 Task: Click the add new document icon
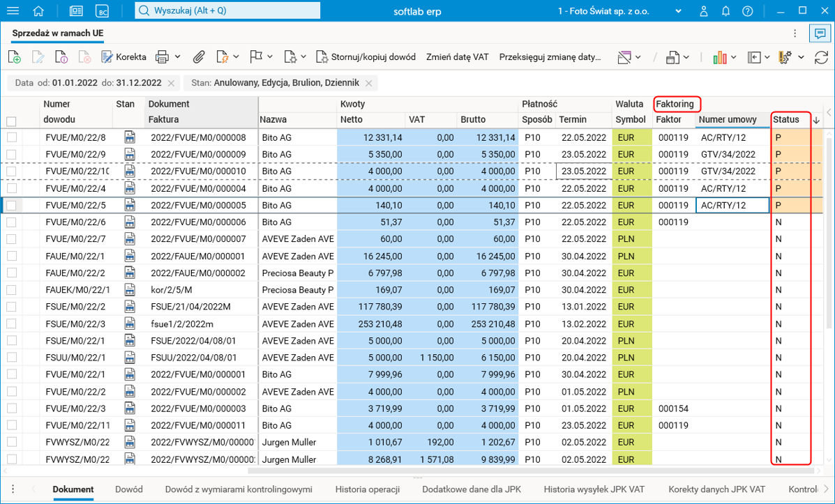point(14,57)
